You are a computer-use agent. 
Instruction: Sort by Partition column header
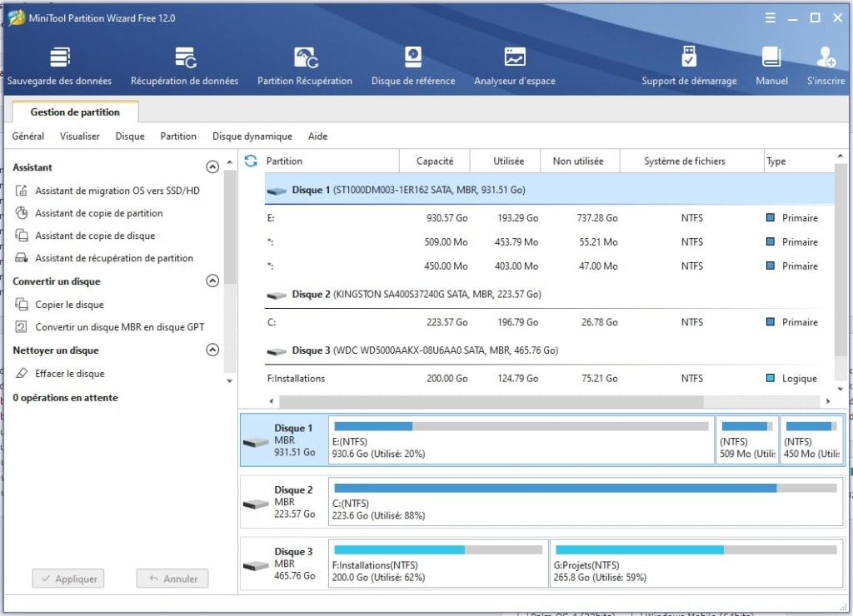pos(332,161)
